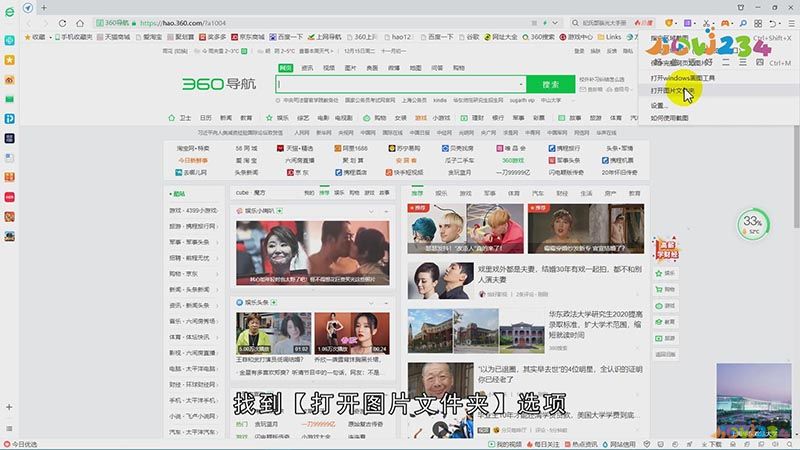Click 购物 · 京东 in left list
Viewport: 800px width, 450px height.
tap(183, 274)
